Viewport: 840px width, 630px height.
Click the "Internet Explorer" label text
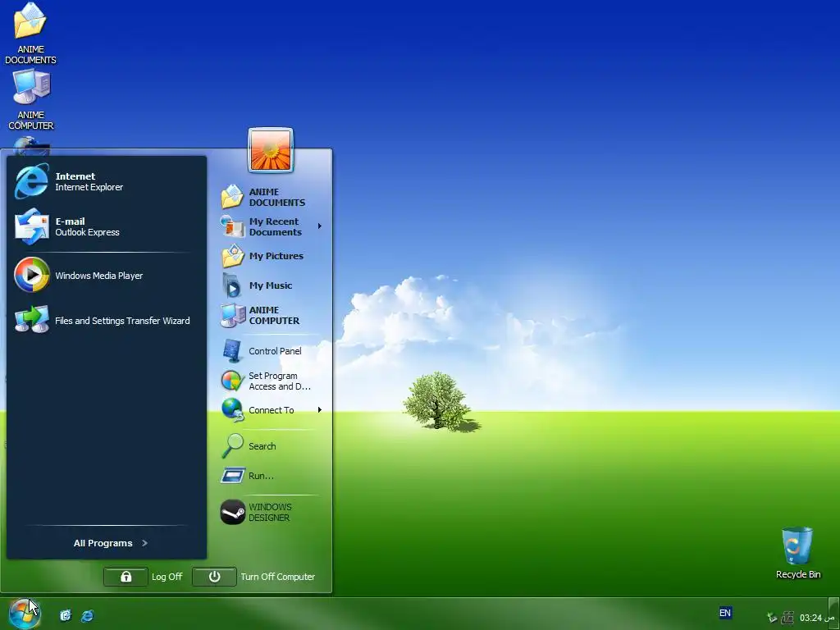coord(89,187)
